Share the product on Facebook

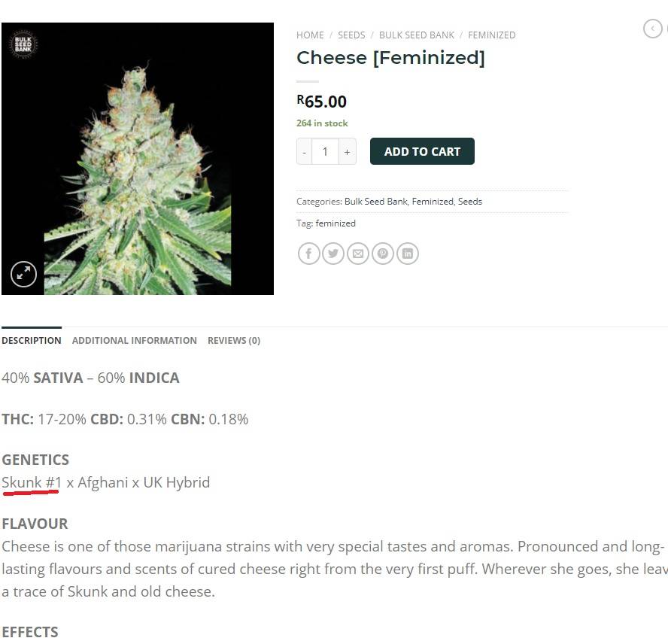(308, 254)
